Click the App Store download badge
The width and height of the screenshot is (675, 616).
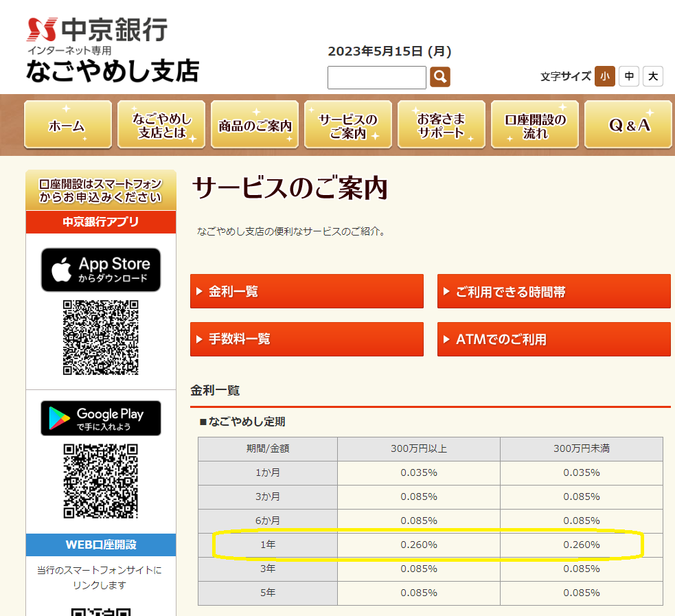pos(101,270)
